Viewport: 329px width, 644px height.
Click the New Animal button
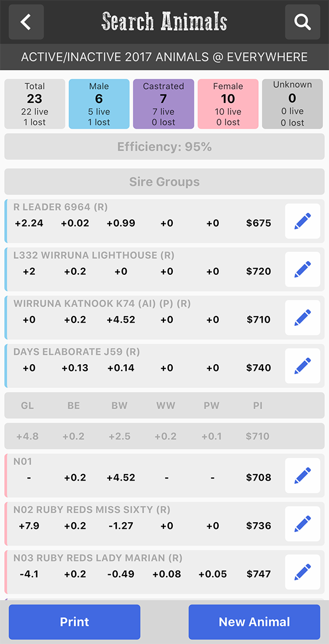click(254, 622)
